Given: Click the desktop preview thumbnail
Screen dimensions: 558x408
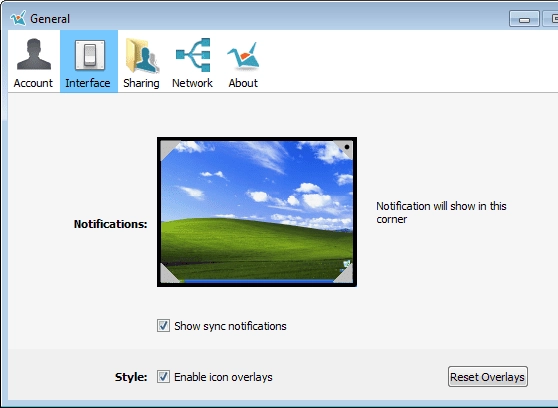Looking at the screenshot, I should pos(257,212).
